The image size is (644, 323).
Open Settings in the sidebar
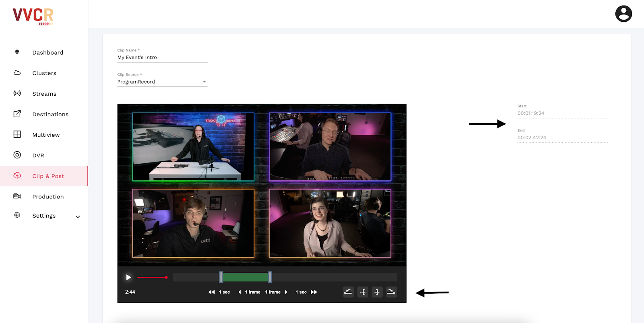click(x=44, y=216)
